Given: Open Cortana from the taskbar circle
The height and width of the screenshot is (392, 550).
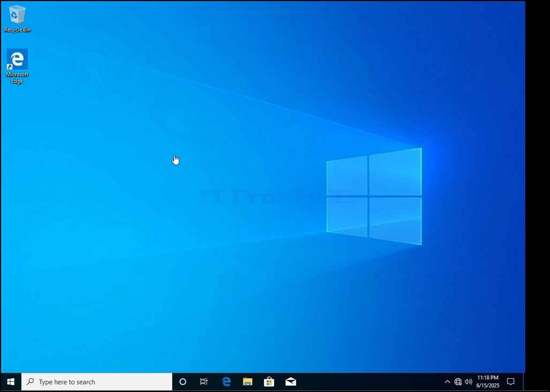Looking at the screenshot, I should [183, 382].
